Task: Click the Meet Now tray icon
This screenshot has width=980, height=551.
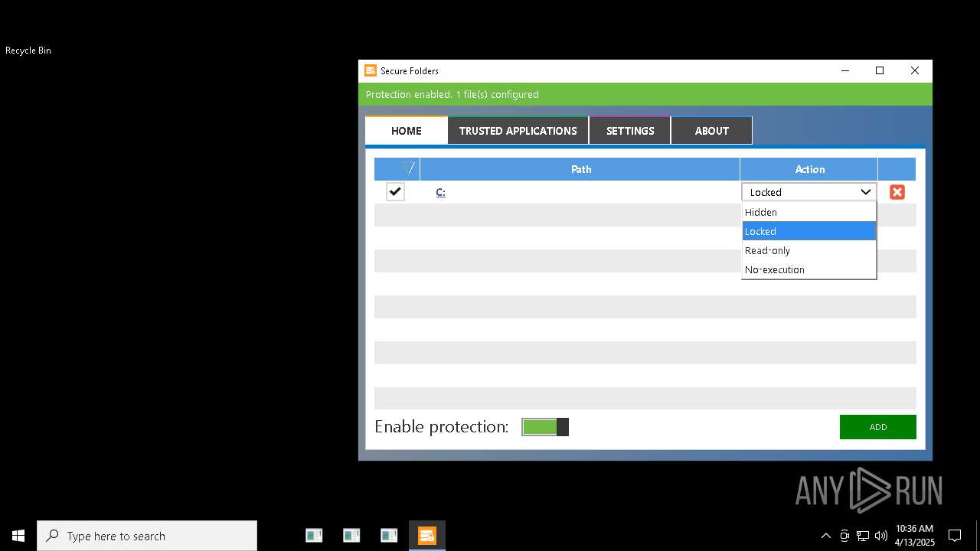Action: pyautogui.click(x=844, y=536)
